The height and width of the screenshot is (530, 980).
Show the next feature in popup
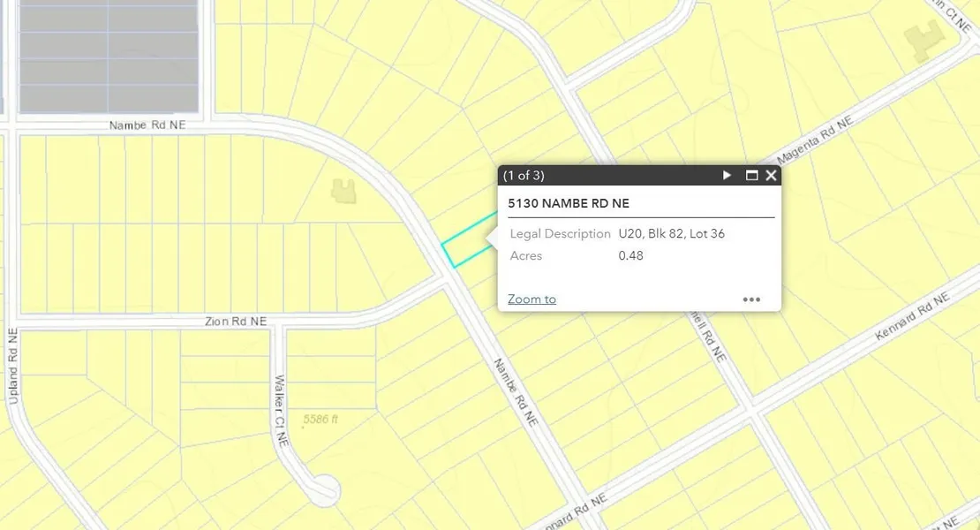click(727, 176)
